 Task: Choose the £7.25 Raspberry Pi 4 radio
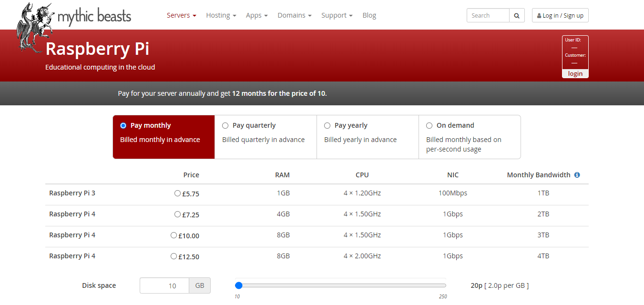pos(177,214)
